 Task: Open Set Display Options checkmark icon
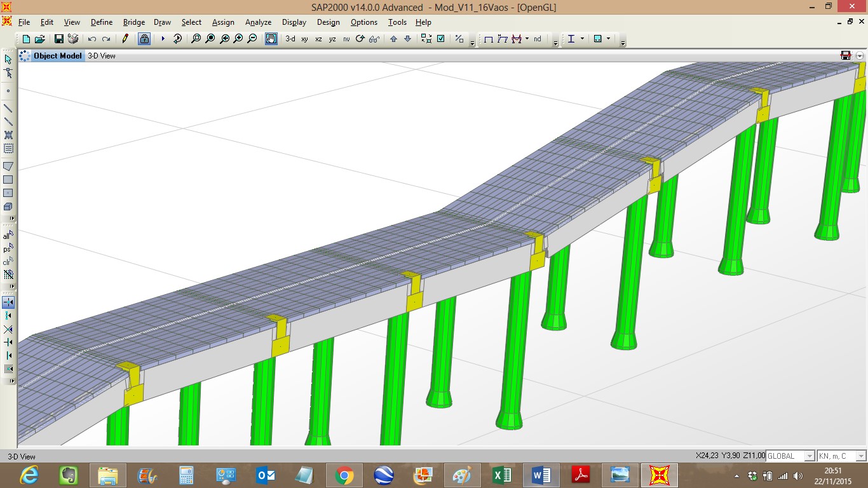440,39
